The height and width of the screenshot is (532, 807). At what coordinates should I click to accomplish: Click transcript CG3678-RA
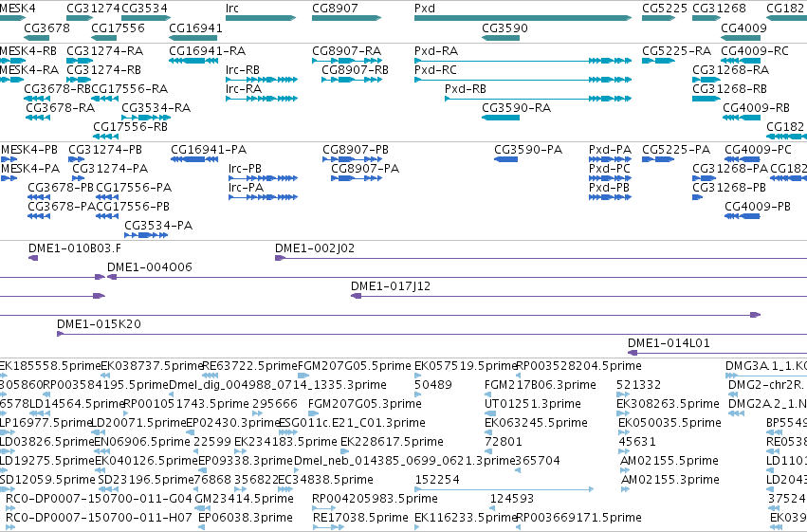click(x=60, y=108)
